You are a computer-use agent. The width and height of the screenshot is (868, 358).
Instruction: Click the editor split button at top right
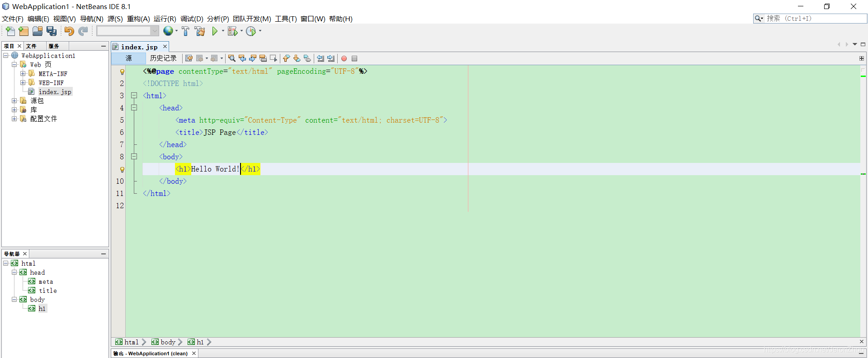click(862, 58)
